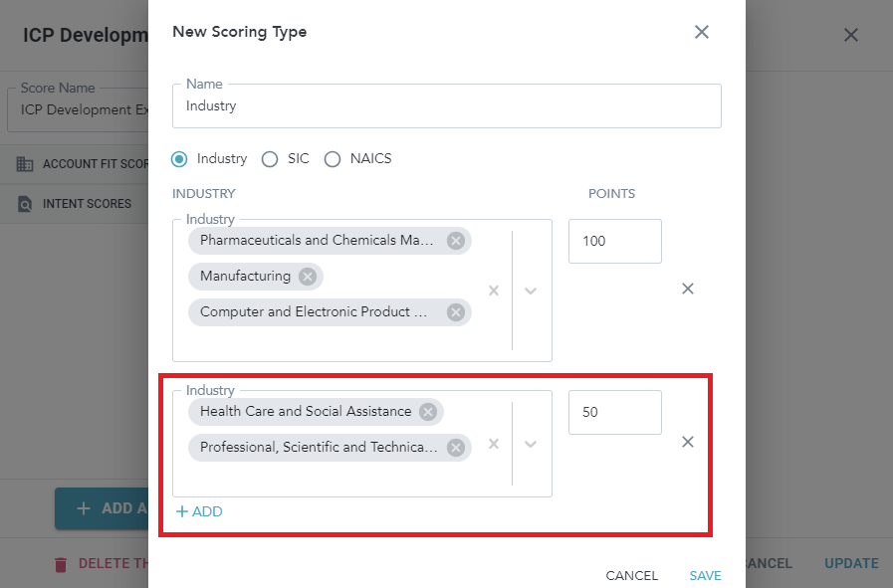Remove Computer and Electronic Product chip
Image resolution: width=893 pixels, height=588 pixels.
click(455, 312)
